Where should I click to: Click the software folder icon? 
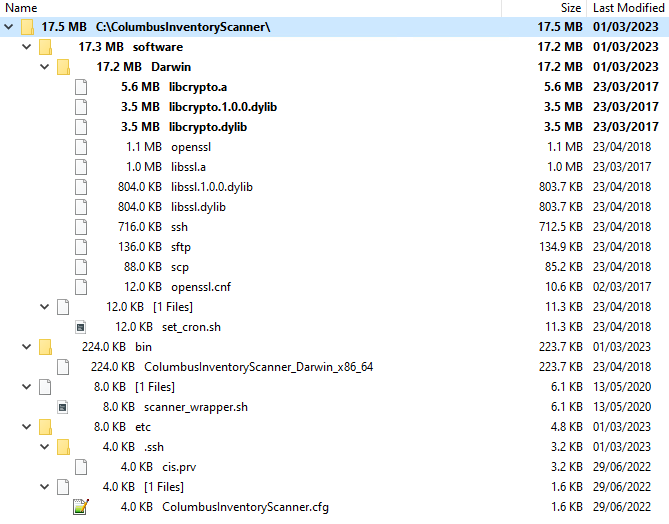(x=45, y=47)
